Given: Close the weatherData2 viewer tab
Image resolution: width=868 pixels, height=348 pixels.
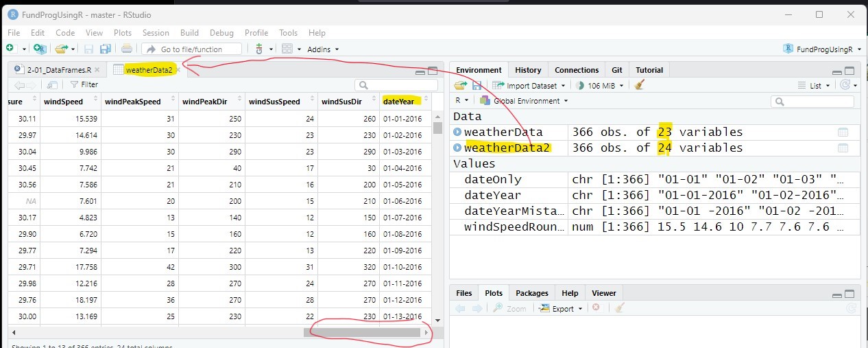Looking at the screenshot, I should click(178, 70).
